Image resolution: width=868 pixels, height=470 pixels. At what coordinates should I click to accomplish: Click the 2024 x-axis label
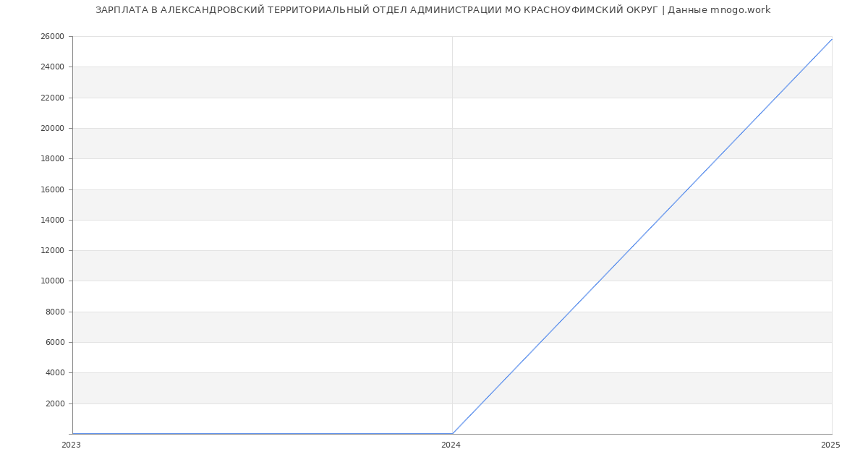point(451,445)
